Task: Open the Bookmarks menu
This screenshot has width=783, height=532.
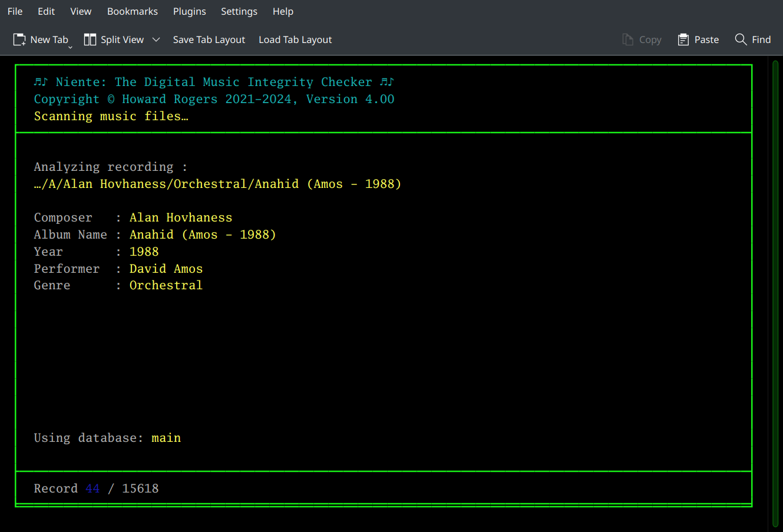Action: point(132,11)
